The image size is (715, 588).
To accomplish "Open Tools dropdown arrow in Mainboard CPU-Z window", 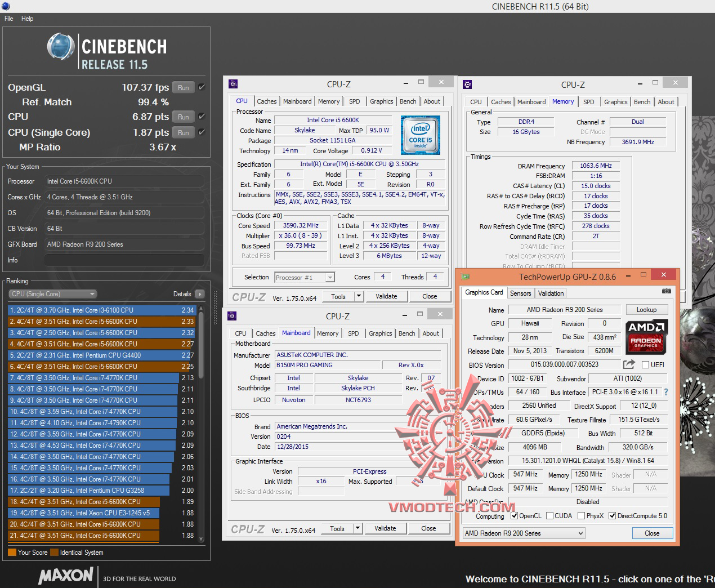I will coord(357,528).
